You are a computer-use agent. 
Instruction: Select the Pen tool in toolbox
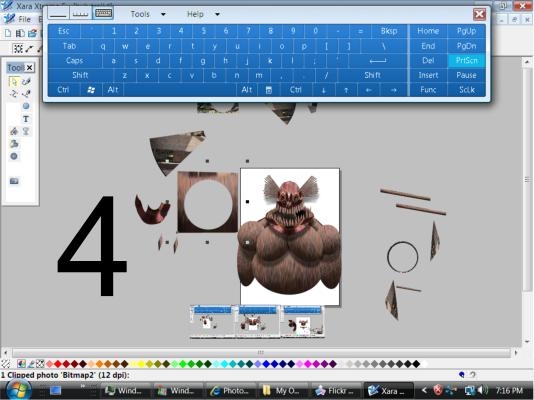click(26, 94)
